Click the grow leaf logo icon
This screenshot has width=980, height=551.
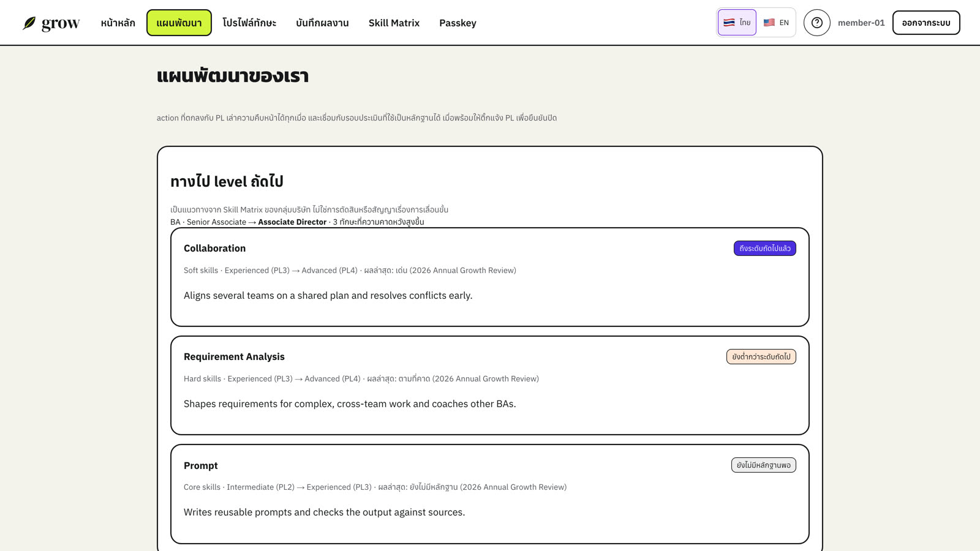tap(29, 23)
